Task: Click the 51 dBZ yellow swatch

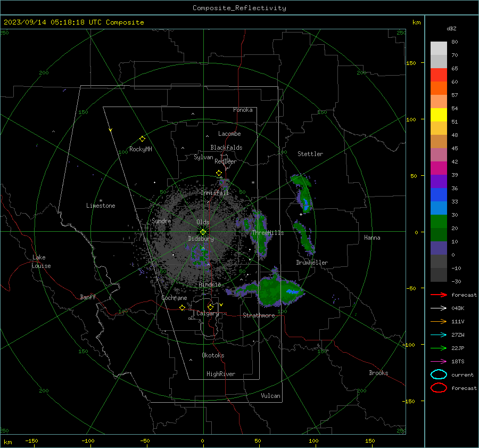Action: click(x=439, y=115)
